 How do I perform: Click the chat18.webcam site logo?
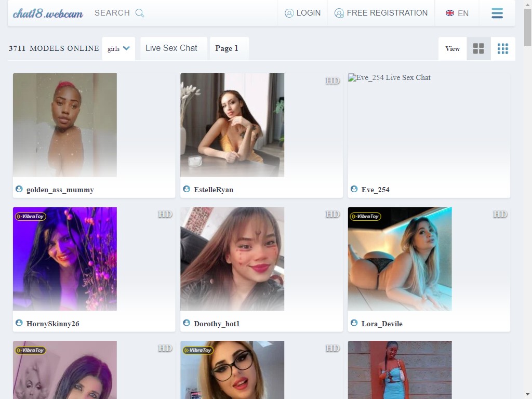tap(48, 13)
